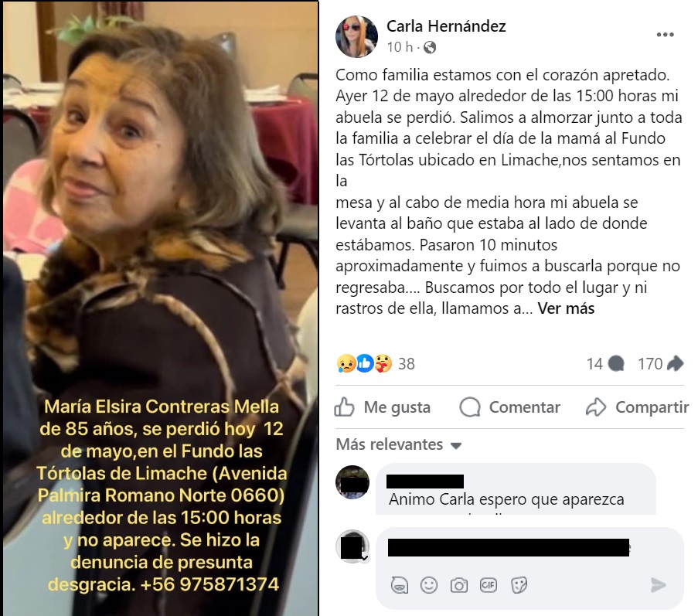Attach a photo using the camera icon
Screen dimensions: 698x616
[458, 585]
